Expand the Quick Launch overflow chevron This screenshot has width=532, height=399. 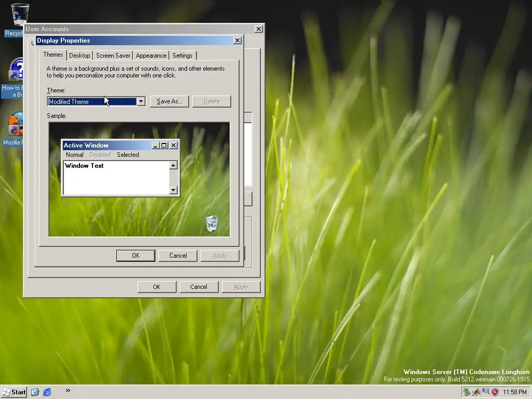click(x=68, y=391)
